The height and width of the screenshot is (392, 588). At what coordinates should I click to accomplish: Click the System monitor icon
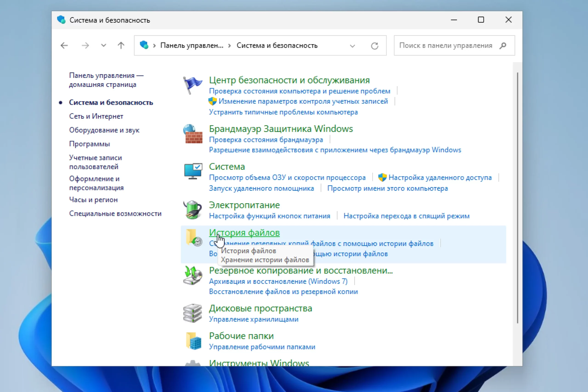tap(193, 171)
